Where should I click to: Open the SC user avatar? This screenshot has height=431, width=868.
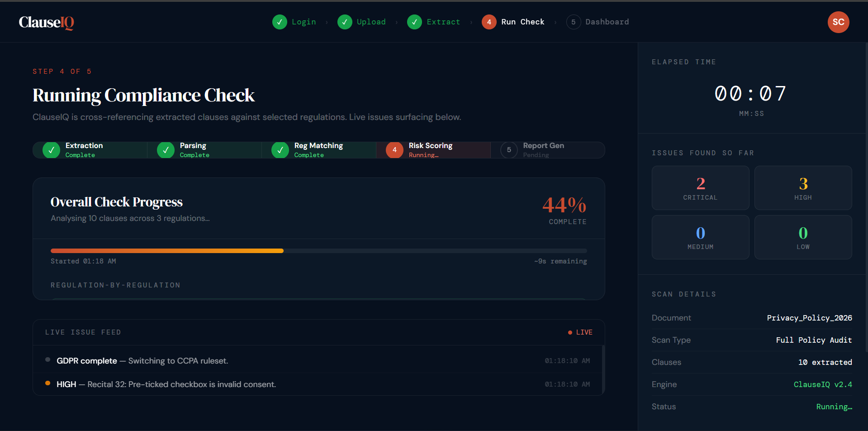[x=838, y=22]
